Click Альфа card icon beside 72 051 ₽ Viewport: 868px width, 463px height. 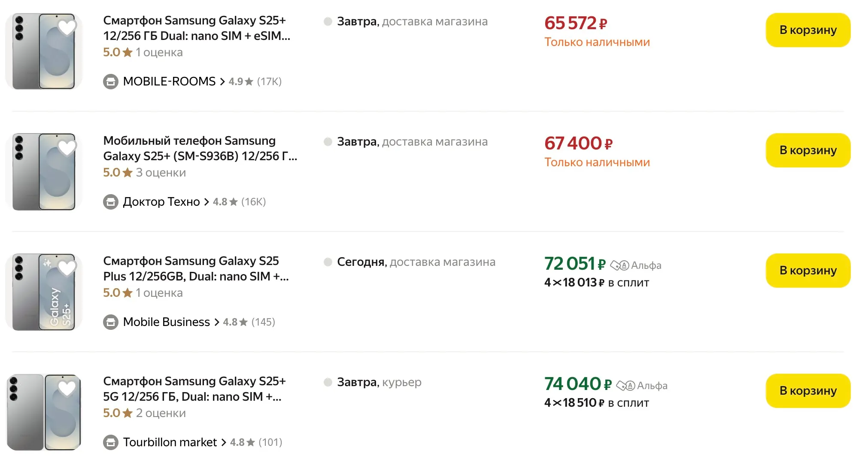click(x=619, y=265)
